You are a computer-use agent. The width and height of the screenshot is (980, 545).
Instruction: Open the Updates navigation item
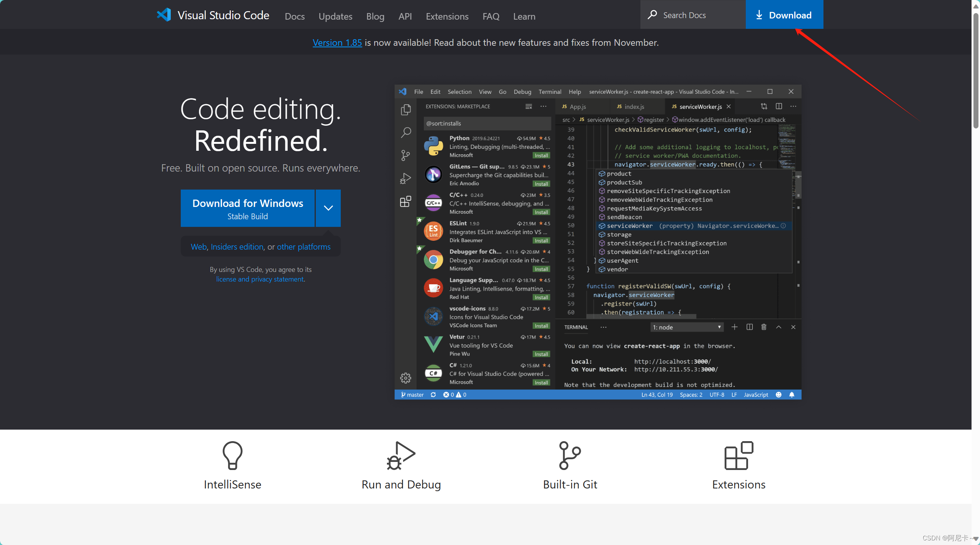pos(335,16)
